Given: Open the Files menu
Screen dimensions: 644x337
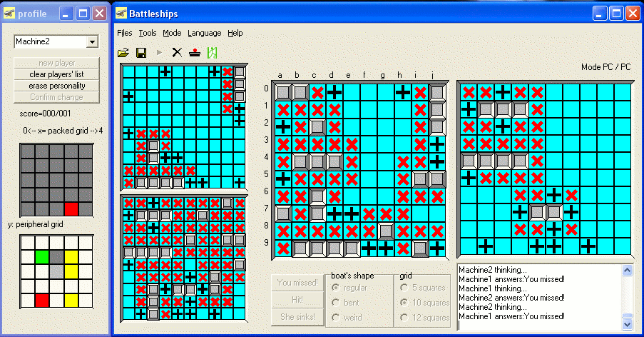Looking at the screenshot, I should (124, 33).
